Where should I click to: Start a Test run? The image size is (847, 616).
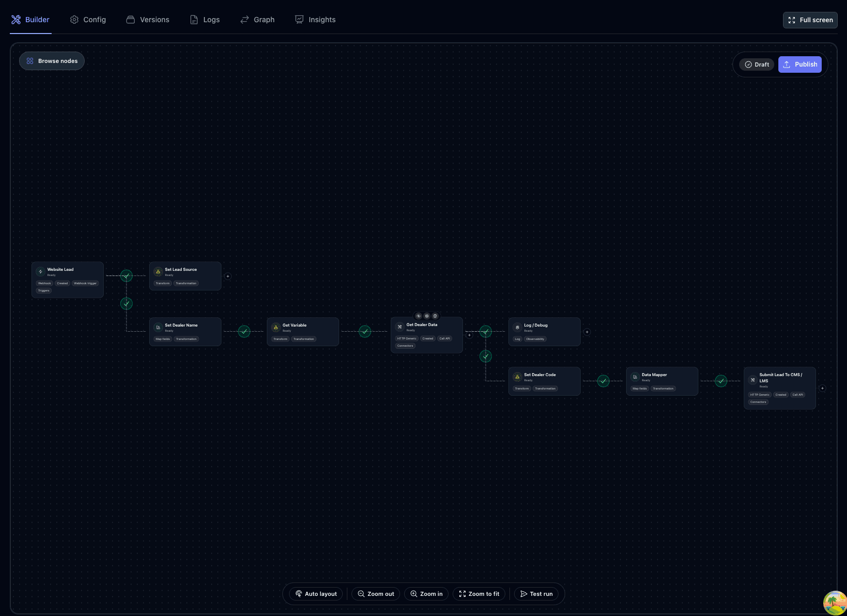pyautogui.click(x=536, y=594)
